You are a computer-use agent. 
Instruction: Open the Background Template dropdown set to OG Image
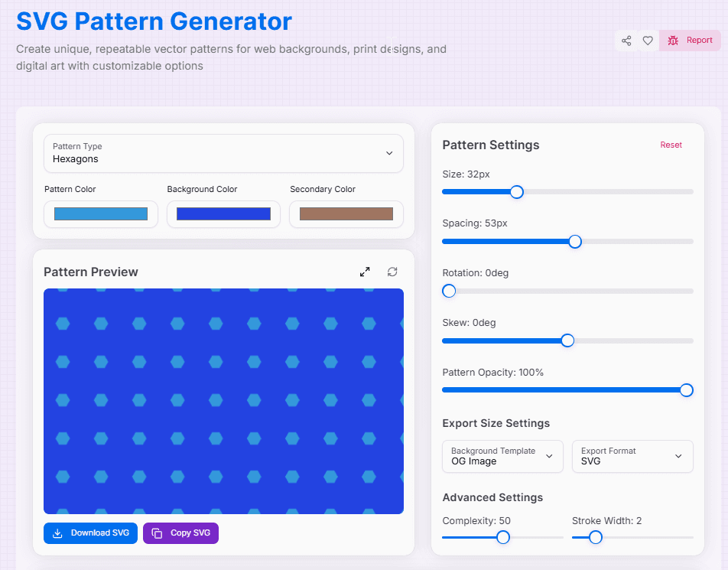click(x=502, y=456)
